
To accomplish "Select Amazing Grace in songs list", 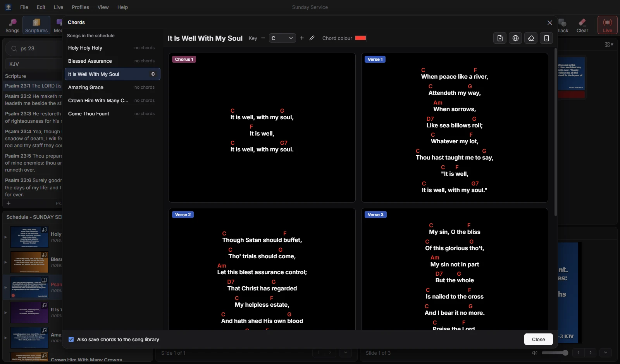I will click(112, 87).
